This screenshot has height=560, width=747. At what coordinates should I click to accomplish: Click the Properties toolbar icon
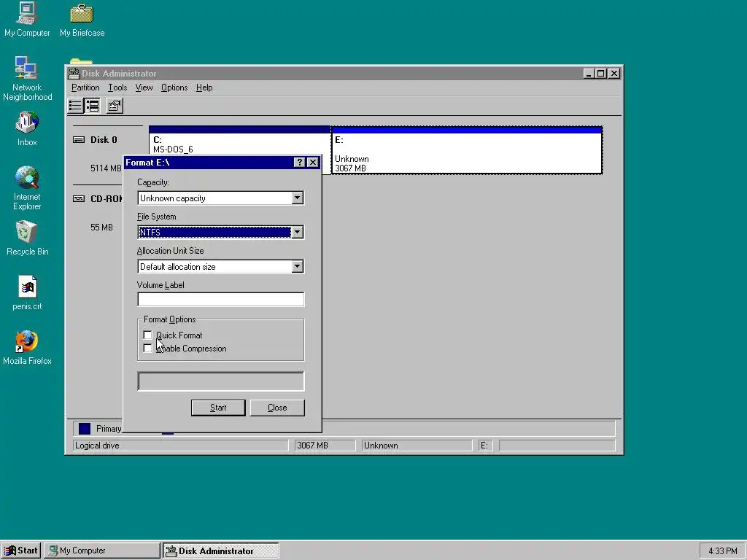click(115, 106)
